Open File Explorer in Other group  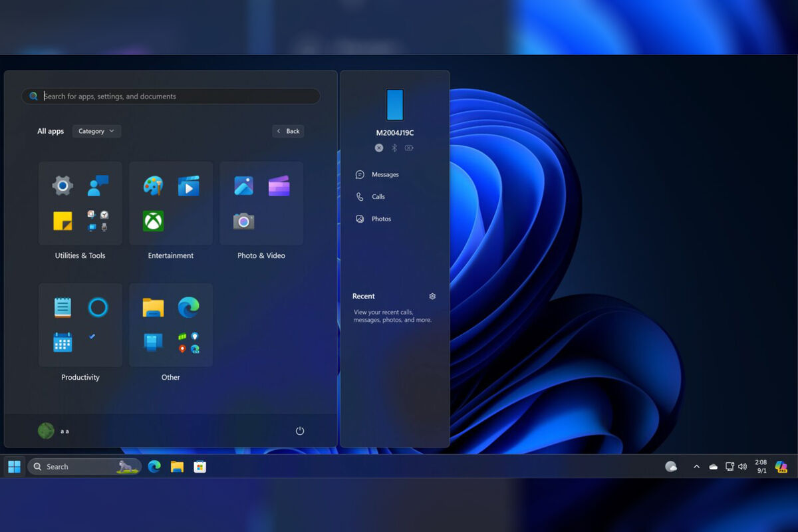pyautogui.click(x=153, y=307)
